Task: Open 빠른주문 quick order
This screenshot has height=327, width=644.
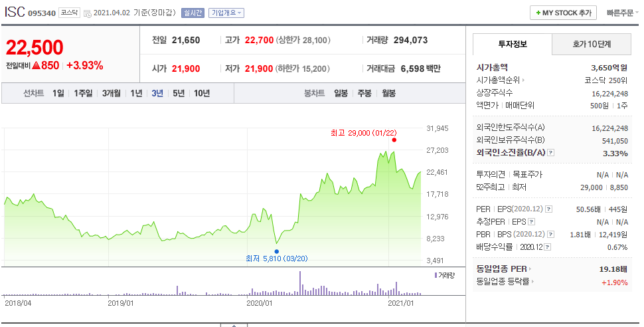Action: coord(622,13)
